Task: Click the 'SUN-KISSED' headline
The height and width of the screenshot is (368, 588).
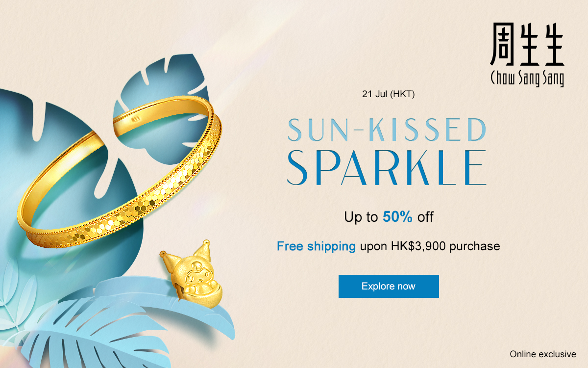Action: tap(387, 130)
